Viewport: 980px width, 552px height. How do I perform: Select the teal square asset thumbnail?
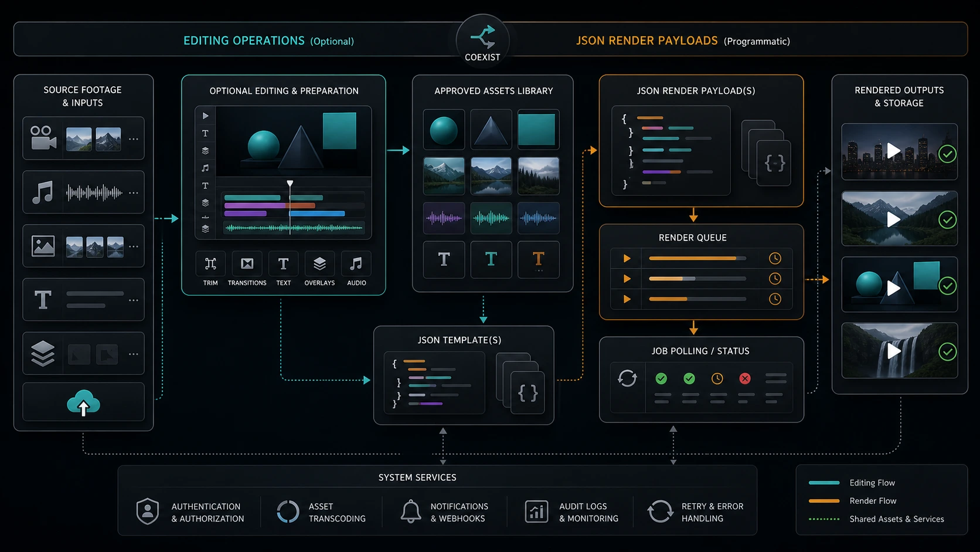(538, 130)
